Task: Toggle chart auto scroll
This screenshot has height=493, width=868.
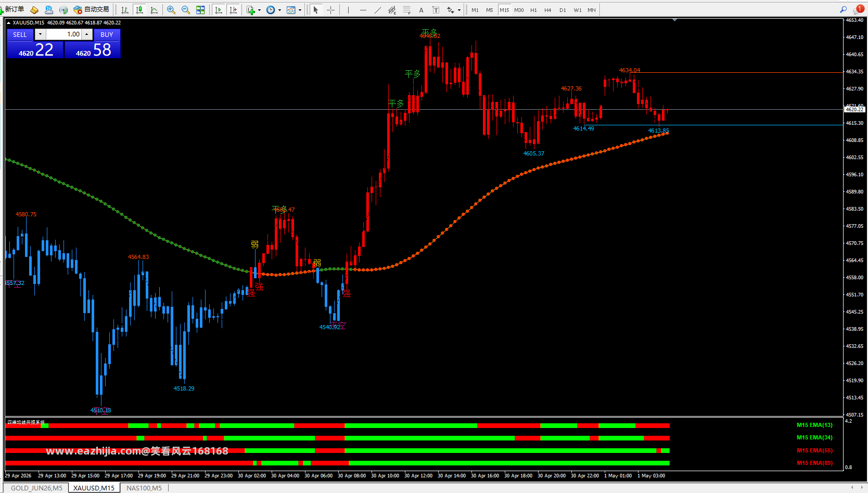Action: [219, 10]
